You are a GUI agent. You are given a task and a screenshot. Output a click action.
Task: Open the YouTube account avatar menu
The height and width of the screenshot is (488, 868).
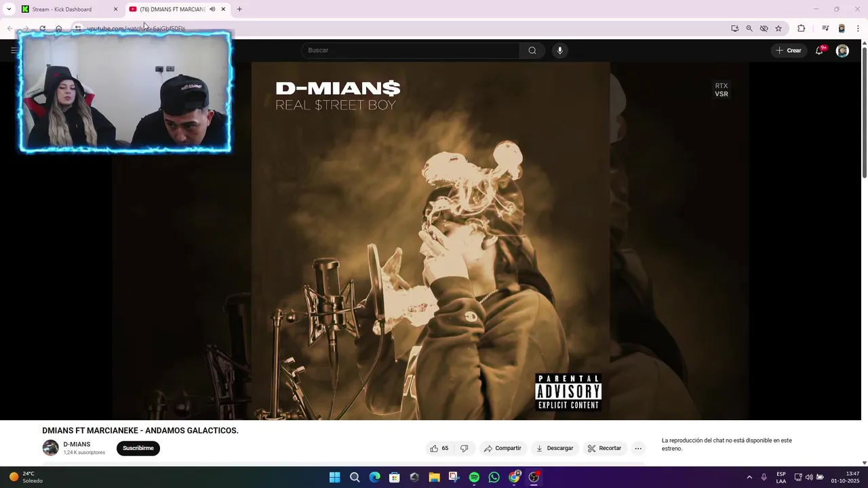tap(842, 50)
